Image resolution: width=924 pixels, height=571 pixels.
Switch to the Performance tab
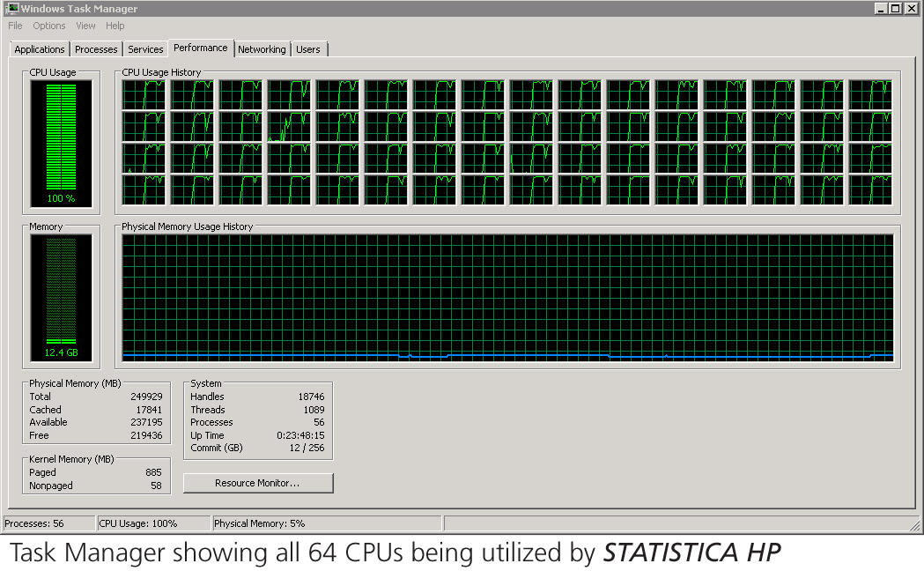(200, 48)
